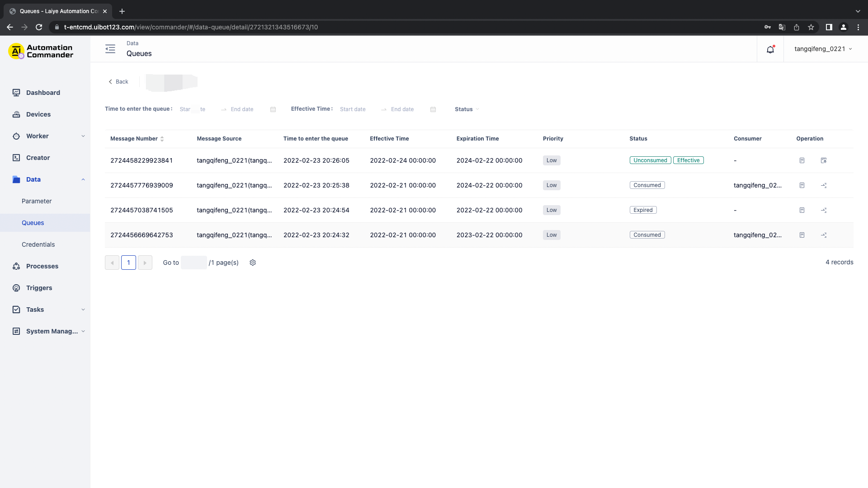This screenshot has width=868, height=488.
Task: Click the browser address bar URL
Action: pyautogui.click(x=191, y=27)
